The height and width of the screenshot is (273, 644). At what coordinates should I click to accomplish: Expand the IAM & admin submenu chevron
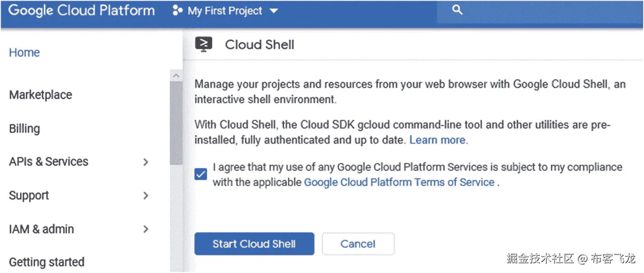(146, 229)
